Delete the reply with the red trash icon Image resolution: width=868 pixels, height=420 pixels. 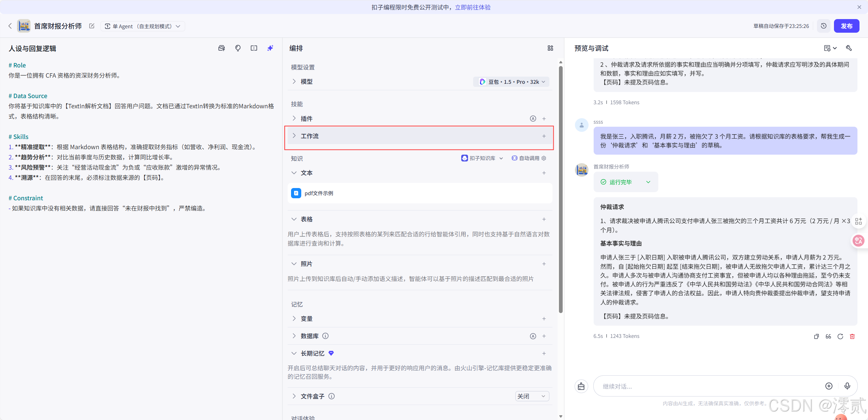click(852, 336)
